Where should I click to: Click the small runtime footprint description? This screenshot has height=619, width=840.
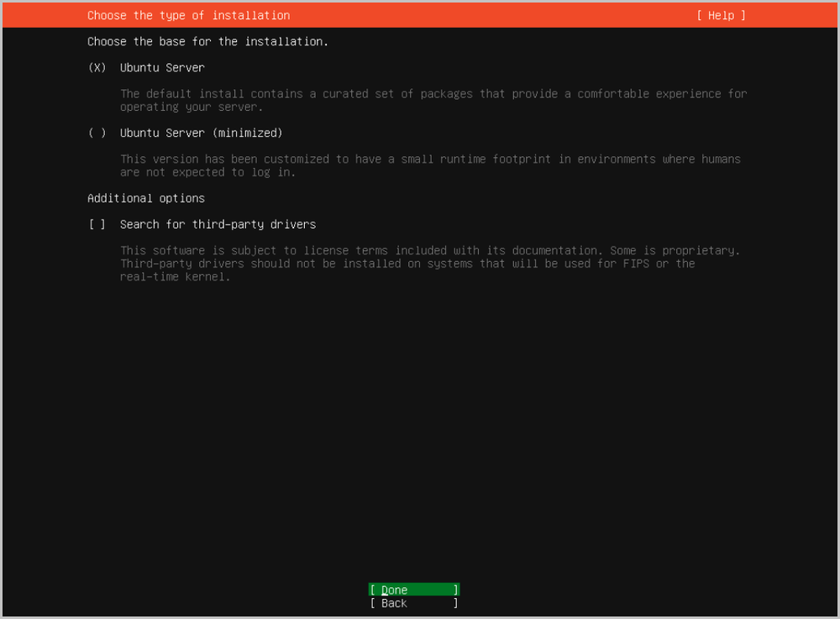430,159
